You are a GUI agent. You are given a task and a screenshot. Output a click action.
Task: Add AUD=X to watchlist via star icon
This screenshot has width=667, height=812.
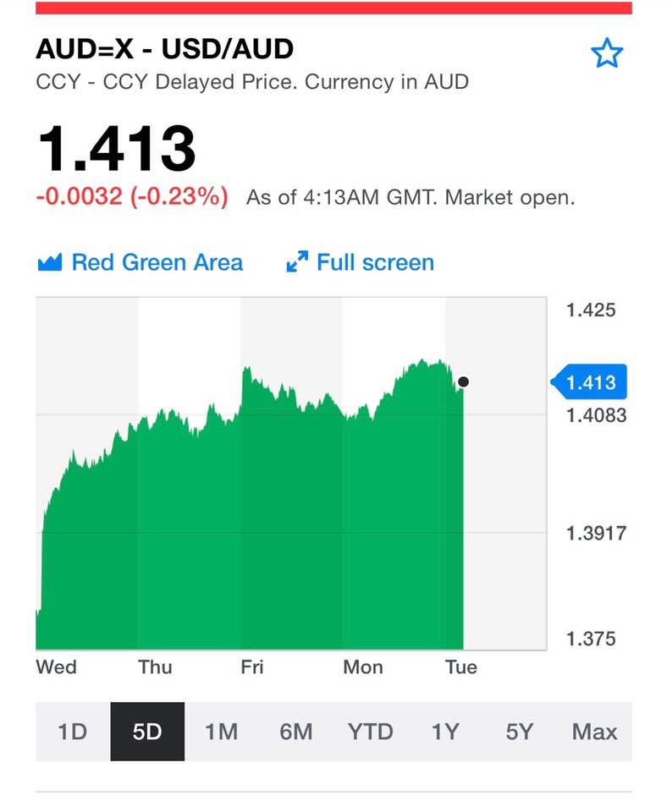pos(606,52)
